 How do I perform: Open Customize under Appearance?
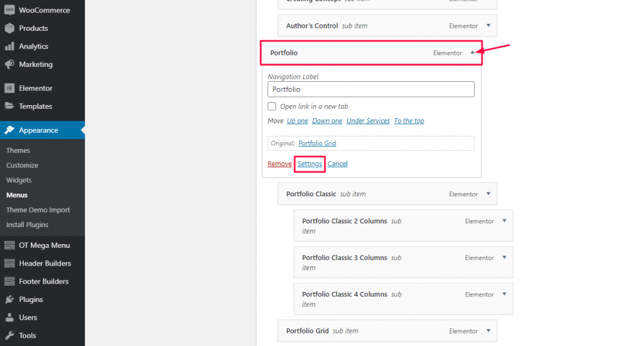22,165
